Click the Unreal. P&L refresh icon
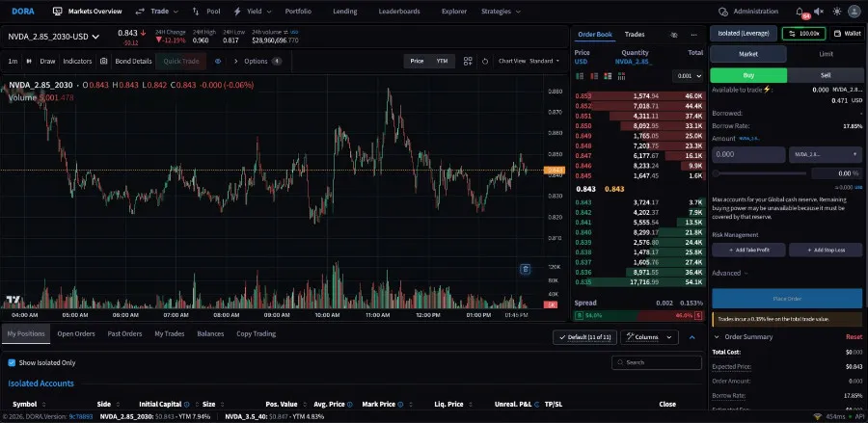The image size is (868, 423). click(536, 404)
